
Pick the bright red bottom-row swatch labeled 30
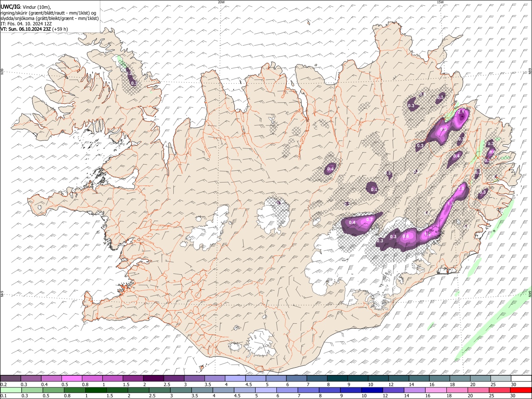pos(521,390)
